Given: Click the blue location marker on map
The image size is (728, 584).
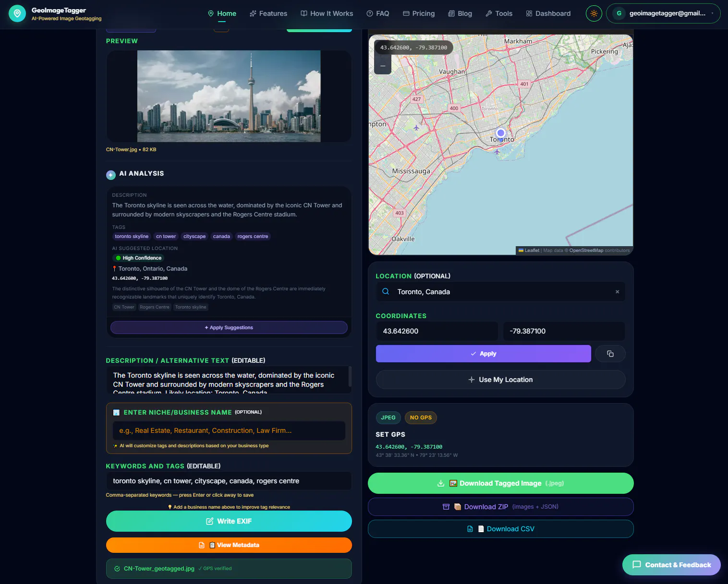Looking at the screenshot, I should (501, 133).
